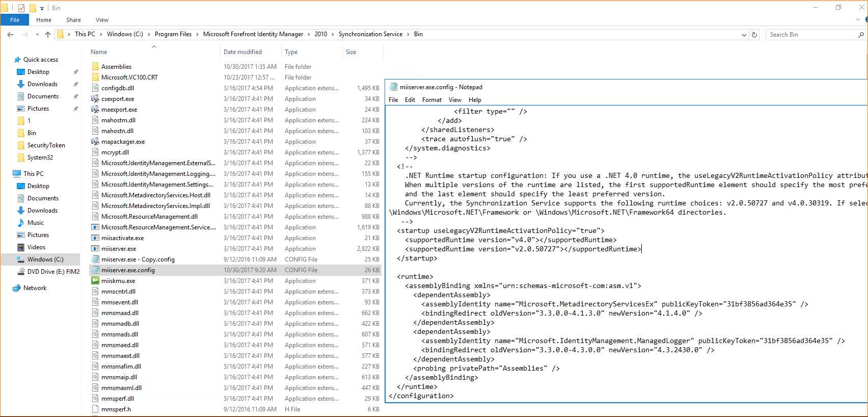Select the mapackager.exe application icon

point(95,142)
